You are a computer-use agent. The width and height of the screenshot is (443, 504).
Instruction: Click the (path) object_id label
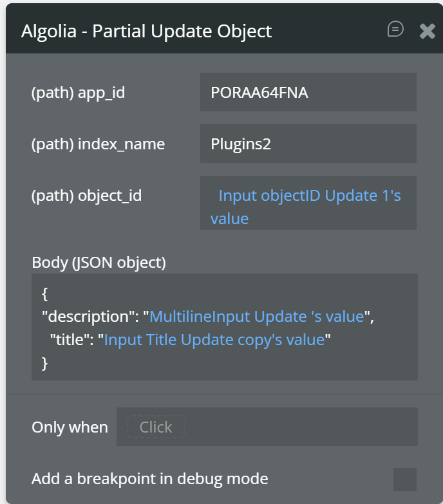click(x=86, y=196)
